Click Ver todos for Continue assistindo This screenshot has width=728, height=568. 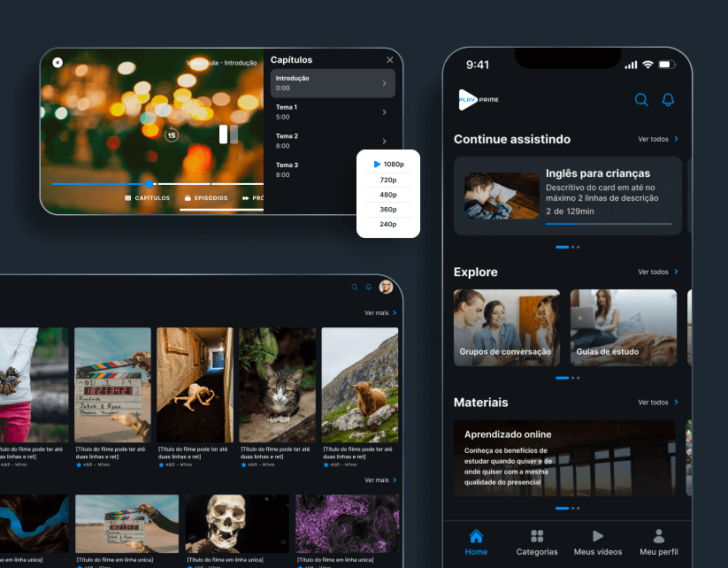[658, 139]
